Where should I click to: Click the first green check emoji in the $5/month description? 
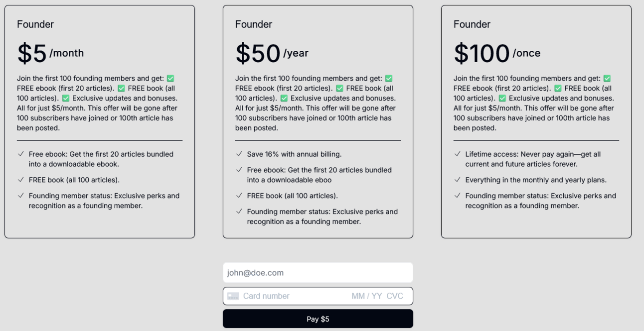tap(170, 79)
